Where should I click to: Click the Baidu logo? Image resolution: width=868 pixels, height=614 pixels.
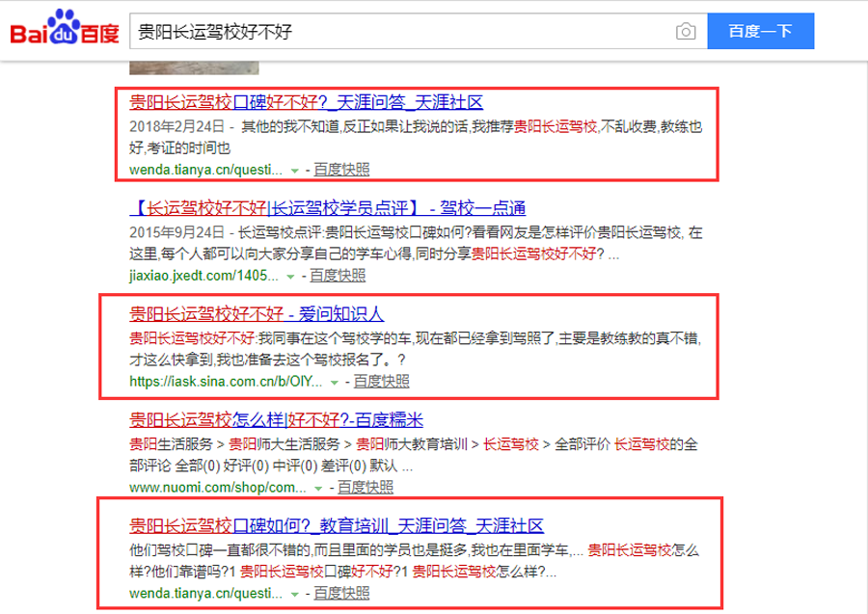coord(65,28)
